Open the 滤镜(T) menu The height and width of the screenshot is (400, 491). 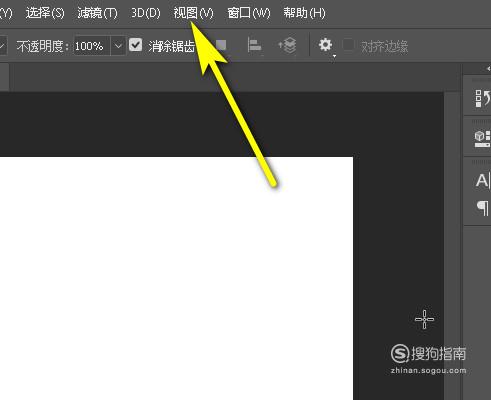[x=97, y=13]
